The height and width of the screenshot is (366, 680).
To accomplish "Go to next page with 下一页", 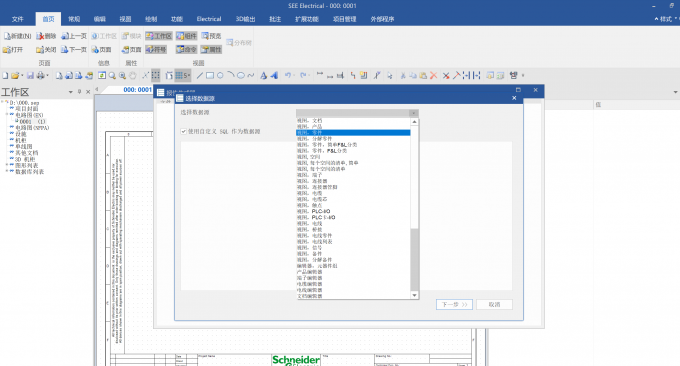I will coord(74,49).
